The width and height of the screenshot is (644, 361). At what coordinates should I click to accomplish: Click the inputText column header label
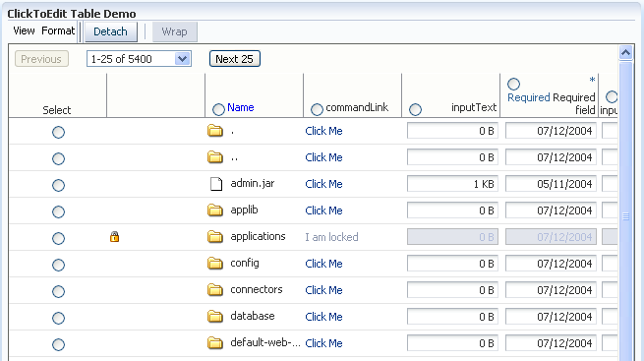click(474, 107)
